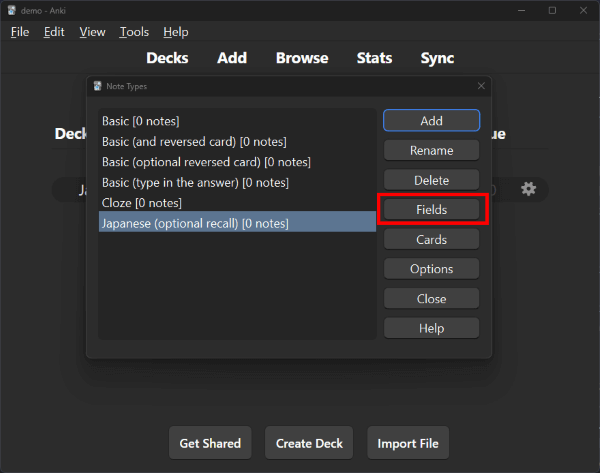600x473 pixels.
Task: Click the Options button
Action: click(x=431, y=269)
